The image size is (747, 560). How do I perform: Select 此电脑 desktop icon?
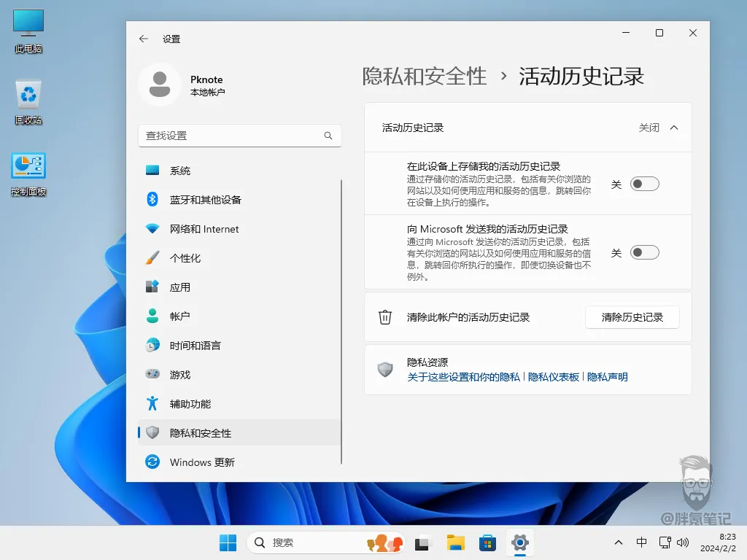(28, 31)
